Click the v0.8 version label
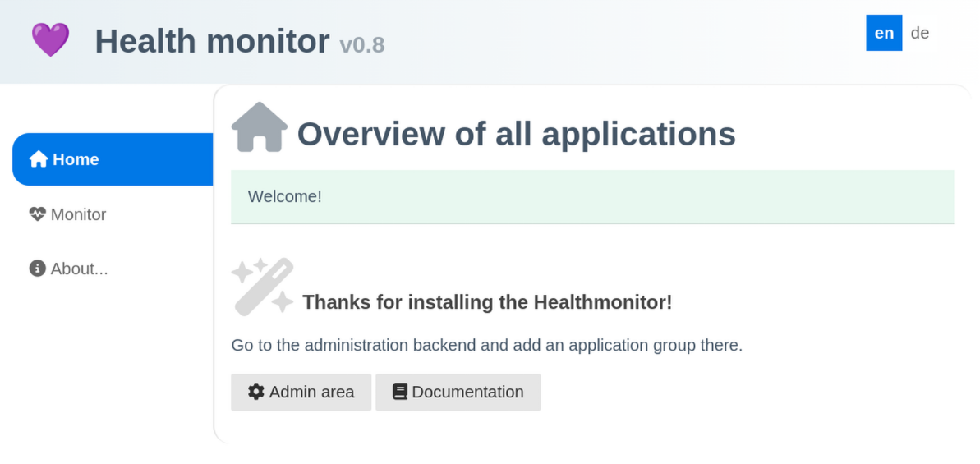The width and height of the screenshot is (980, 464). pyautogui.click(x=361, y=44)
